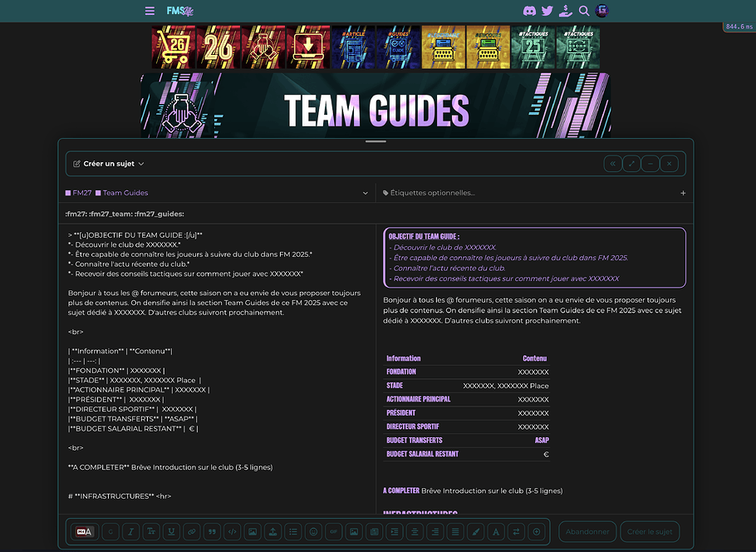Open the site search magnifier

[x=584, y=11]
